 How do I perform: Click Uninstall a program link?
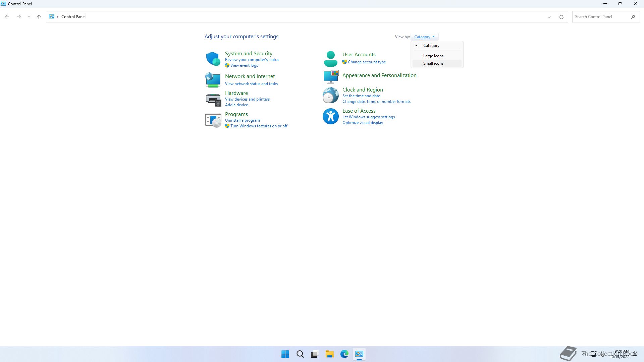[242, 120]
